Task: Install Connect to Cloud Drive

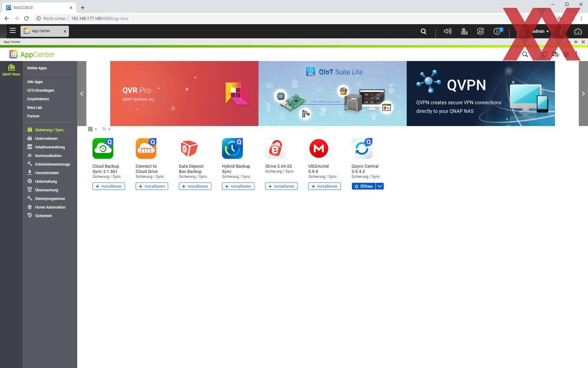Action: tap(152, 186)
